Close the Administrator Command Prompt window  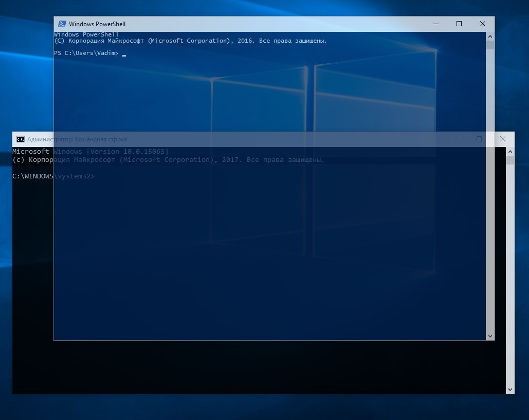pyautogui.click(x=503, y=139)
